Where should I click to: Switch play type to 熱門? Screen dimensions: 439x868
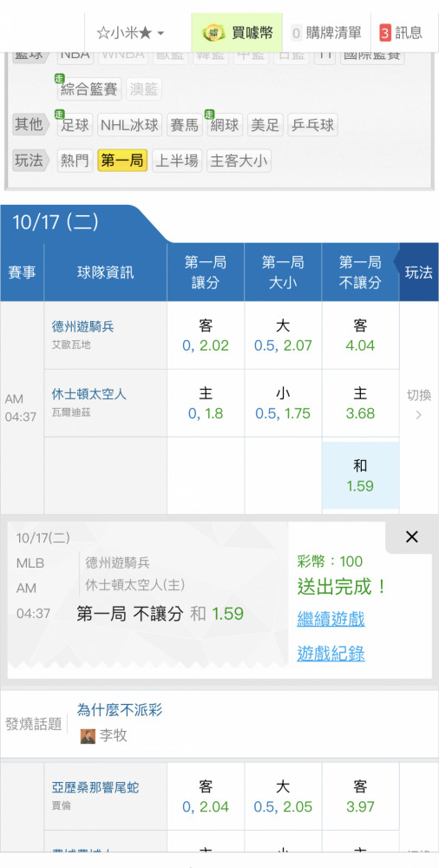[75, 161]
